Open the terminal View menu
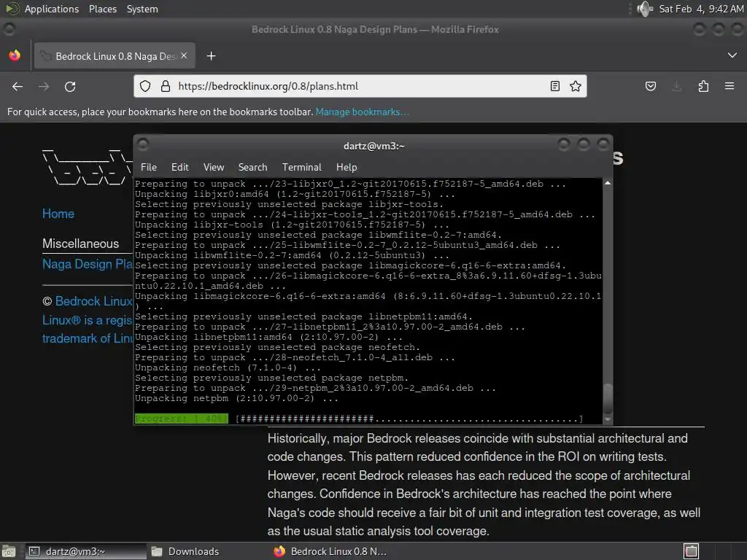747x560 pixels. [214, 167]
